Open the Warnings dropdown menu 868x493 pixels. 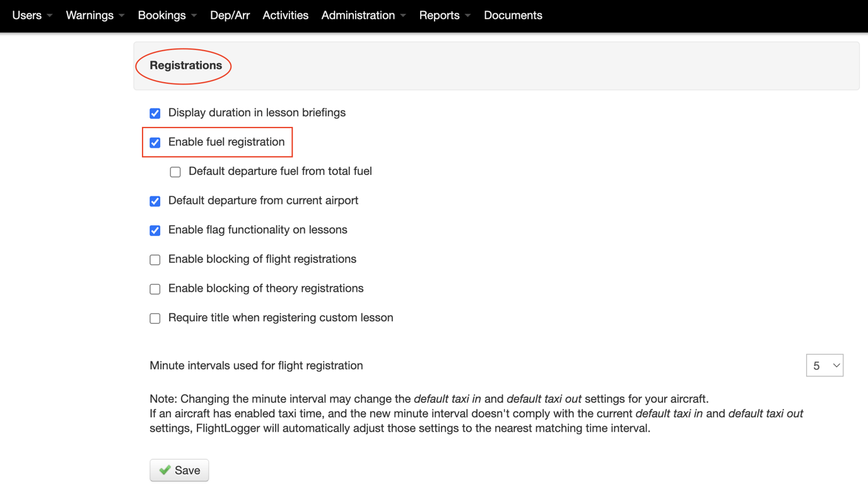click(x=95, y=15)
